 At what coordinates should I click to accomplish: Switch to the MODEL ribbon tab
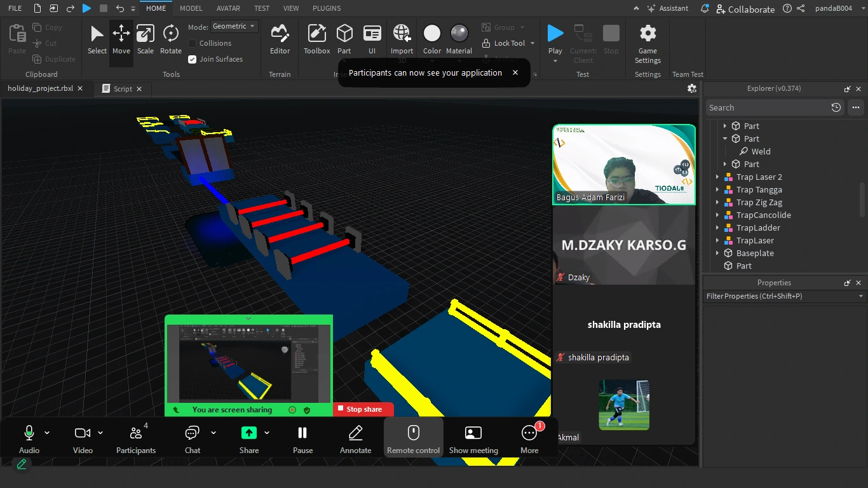(x=191, y=8)
